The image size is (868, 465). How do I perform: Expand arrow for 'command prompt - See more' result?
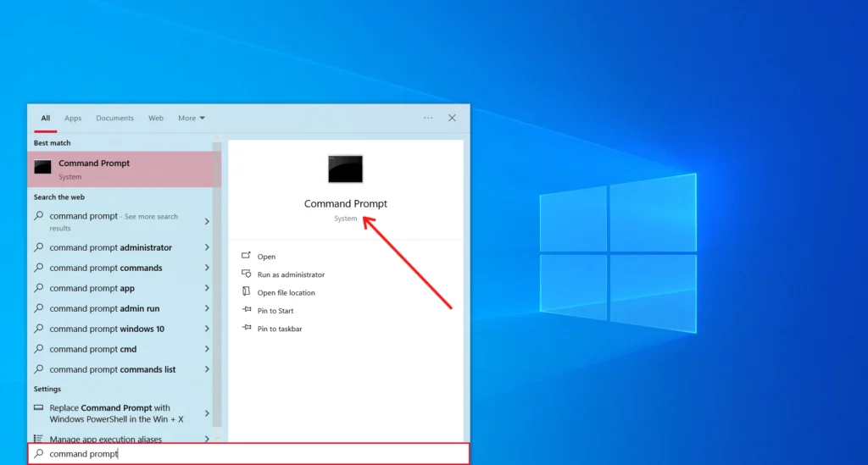click(x=207, y=222)
